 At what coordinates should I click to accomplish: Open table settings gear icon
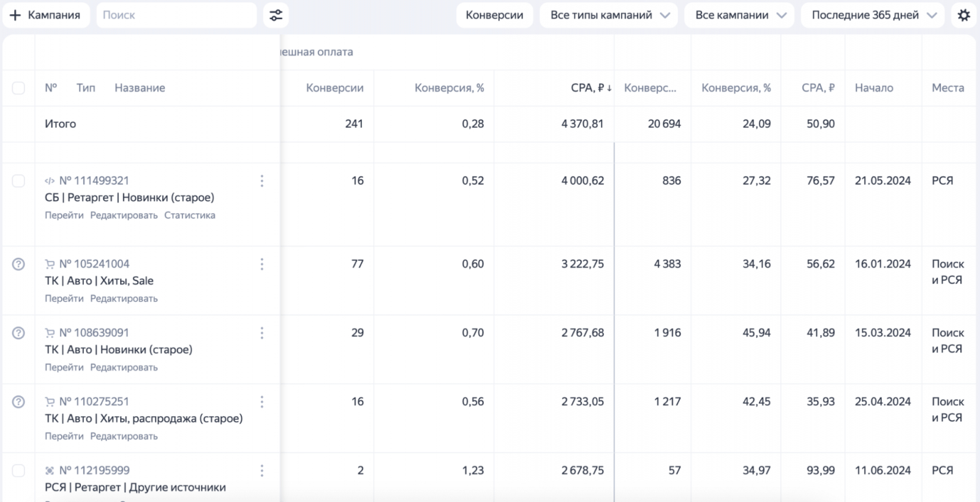click(963, 15)
